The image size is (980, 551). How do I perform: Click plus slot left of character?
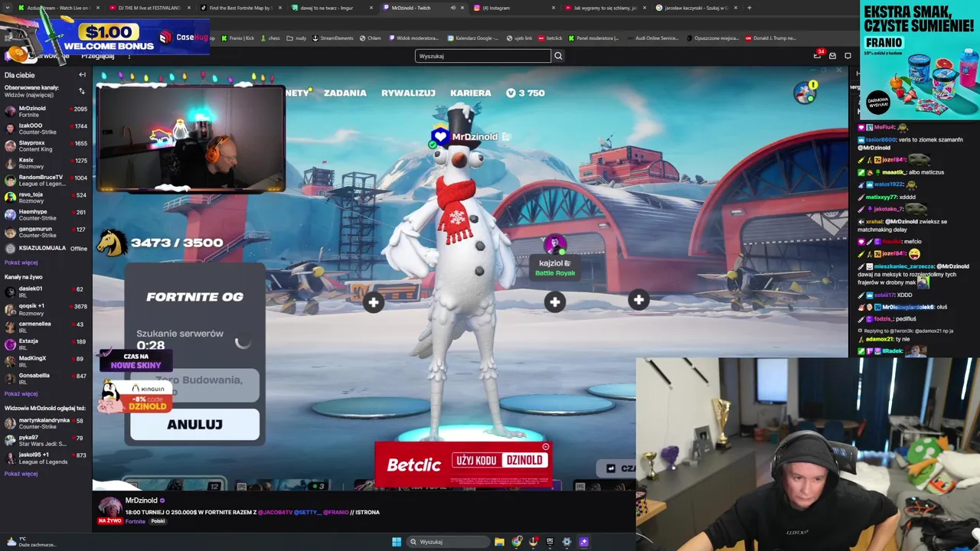pyautogui.click(x=373, y=302)
